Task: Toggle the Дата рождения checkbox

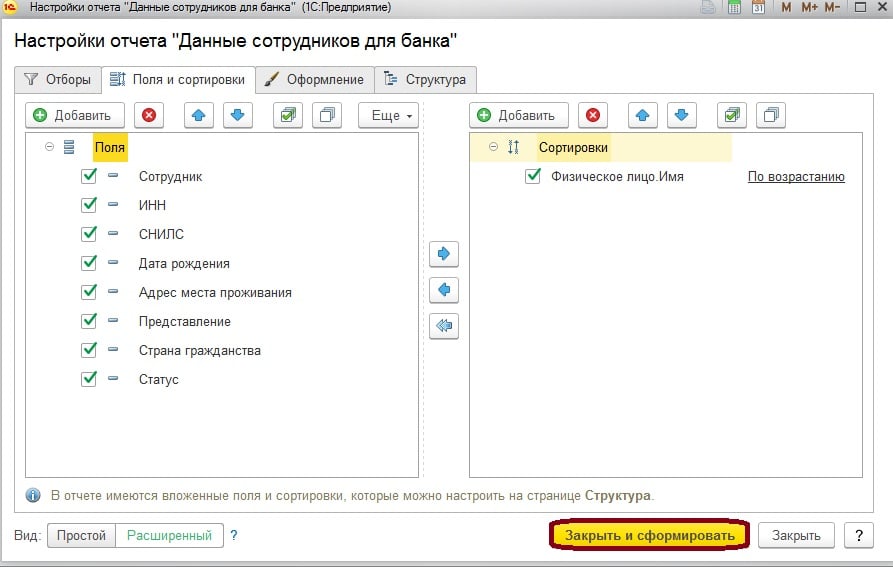Action: tap(89, 263)
